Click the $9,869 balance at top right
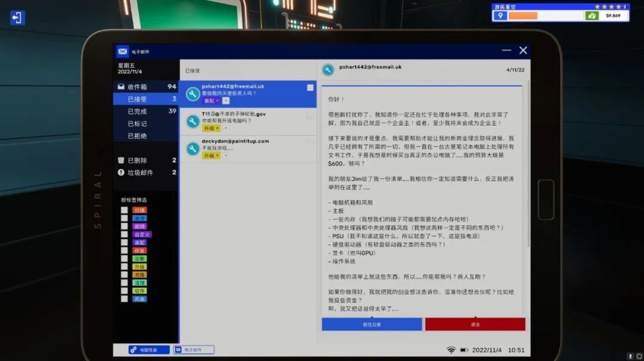This screenshot has width=644, height=361. (x=613, y=15)
